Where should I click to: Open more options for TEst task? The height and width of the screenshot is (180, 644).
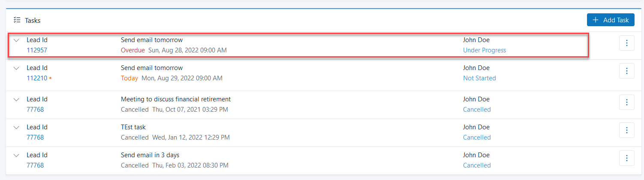point(626,130)
